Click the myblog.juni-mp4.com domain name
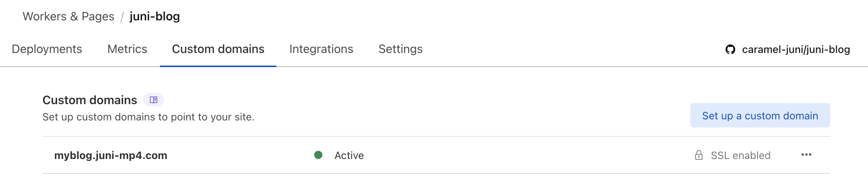Image resolution: width=868 pixels, height=189 pixels. pos(111,155)
